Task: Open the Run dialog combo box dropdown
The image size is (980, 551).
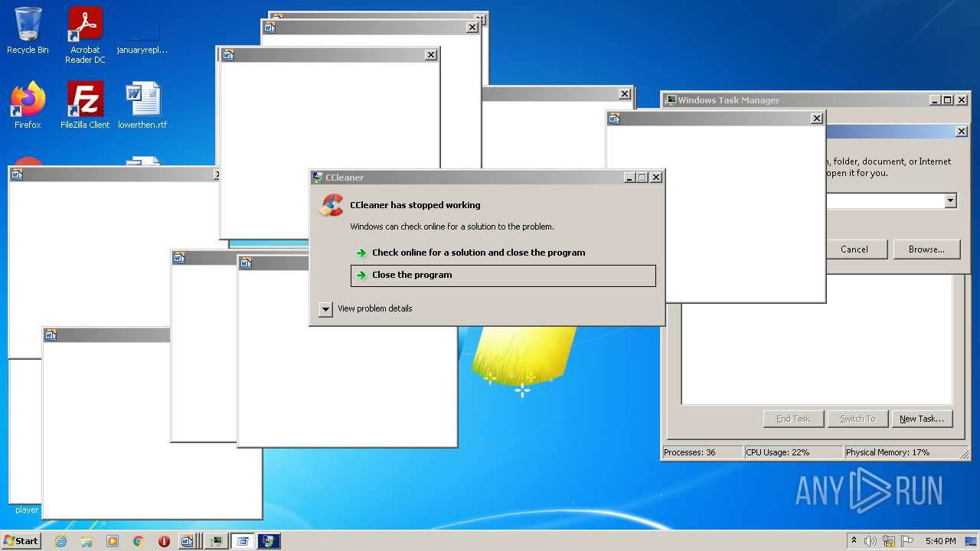Action: (950, 201)
